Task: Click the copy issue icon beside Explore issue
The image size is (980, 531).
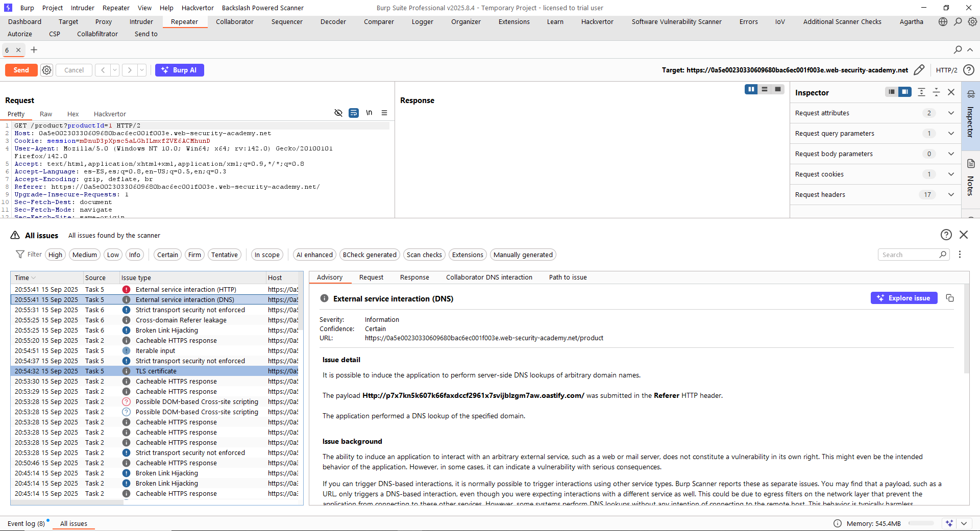Action: [950, 298]
